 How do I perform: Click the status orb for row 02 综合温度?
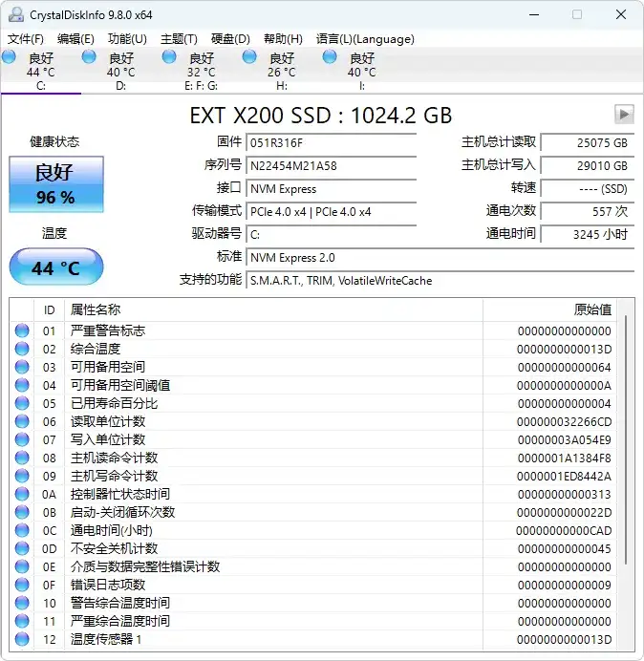[22, 349]
